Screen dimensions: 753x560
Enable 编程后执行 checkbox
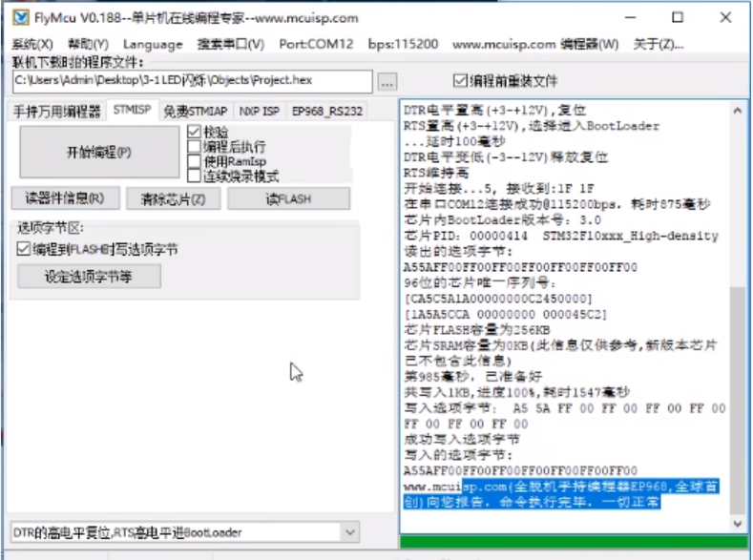[x=194, y=146]
